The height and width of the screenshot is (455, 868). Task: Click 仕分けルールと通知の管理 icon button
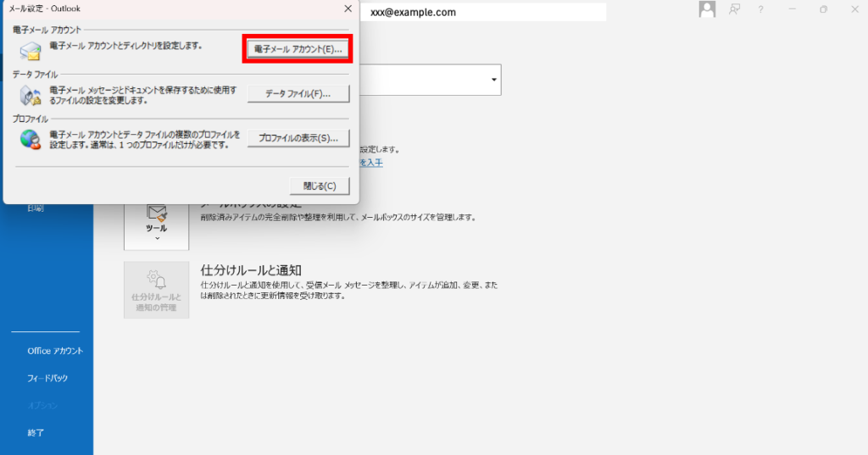point(157,290)
